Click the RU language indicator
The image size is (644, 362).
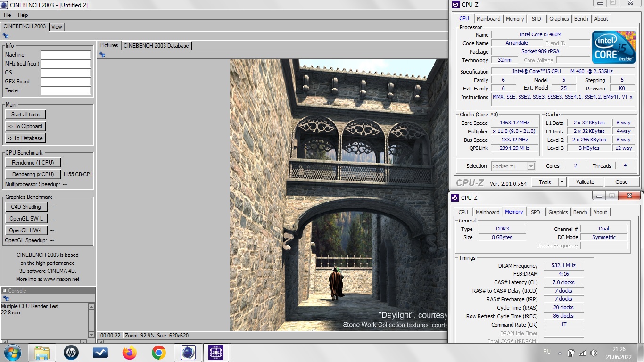(x=547, y=352)
